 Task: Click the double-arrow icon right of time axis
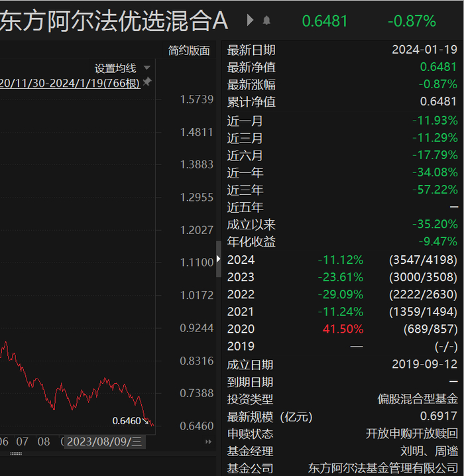click(x=208, y=442)
